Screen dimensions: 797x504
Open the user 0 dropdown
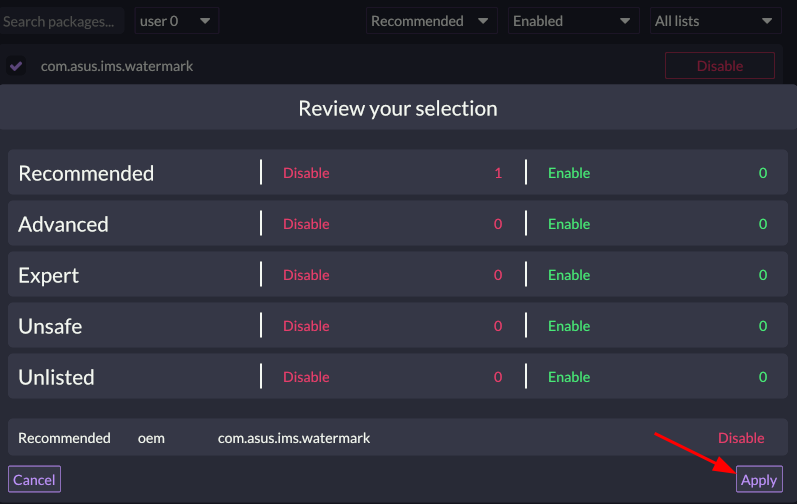pos(176,20)
